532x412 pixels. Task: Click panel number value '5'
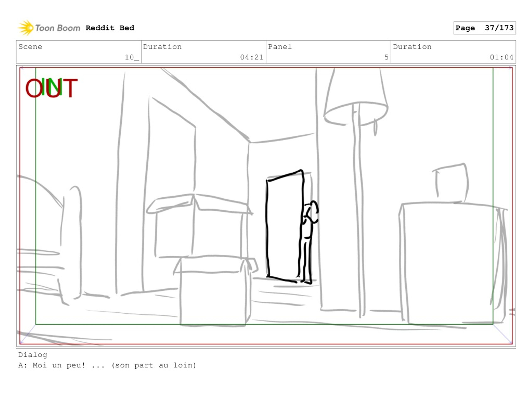point(386,57)
